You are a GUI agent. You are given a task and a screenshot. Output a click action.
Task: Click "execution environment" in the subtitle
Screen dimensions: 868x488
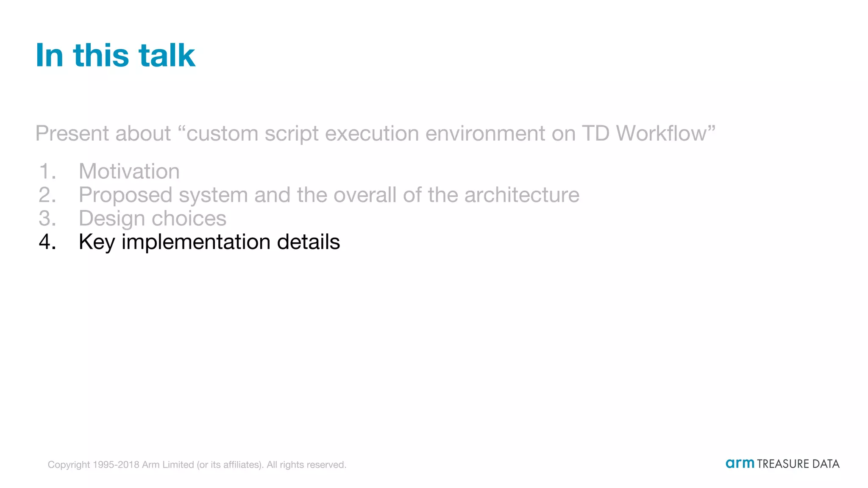pos(435,133)
